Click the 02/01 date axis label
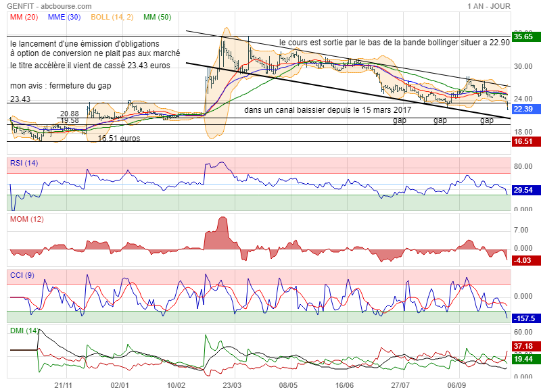Viewport: 541px width, 392px height. coord(120,385)
